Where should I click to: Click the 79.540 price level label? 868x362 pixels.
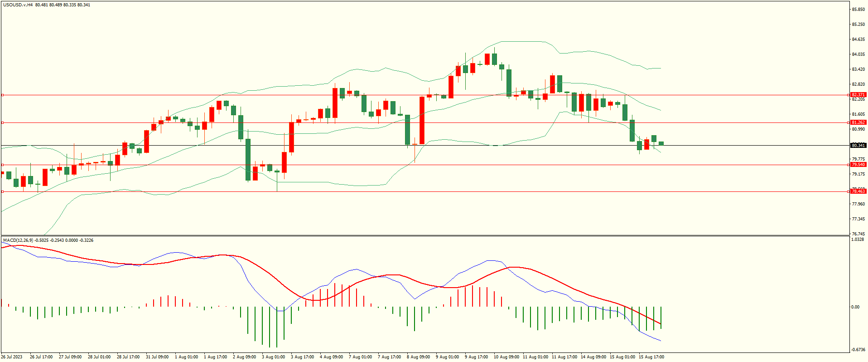click(x=858, y=165)
